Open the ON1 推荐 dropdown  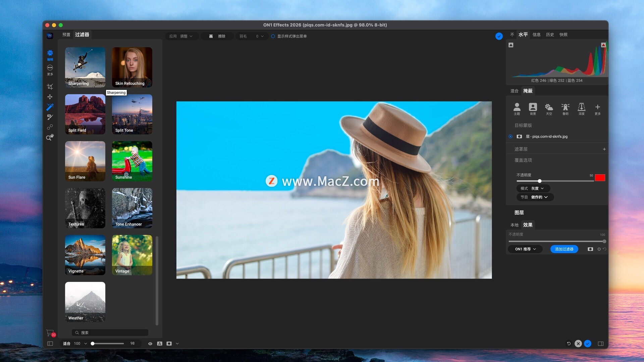pos(525,249)
